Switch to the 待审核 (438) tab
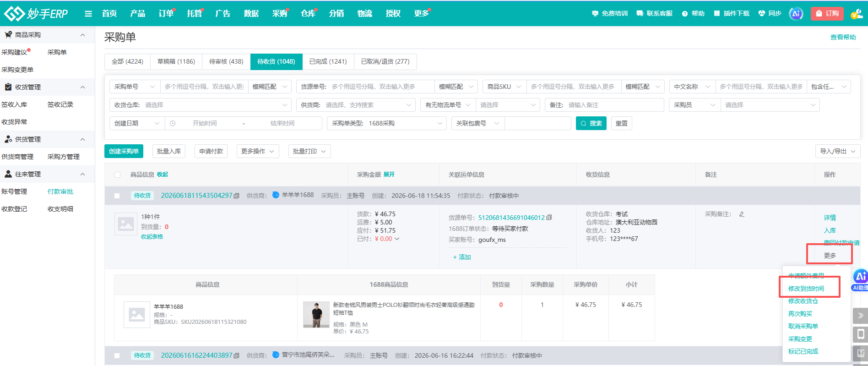This screenshot has height=366, width=868. (226, 61)
